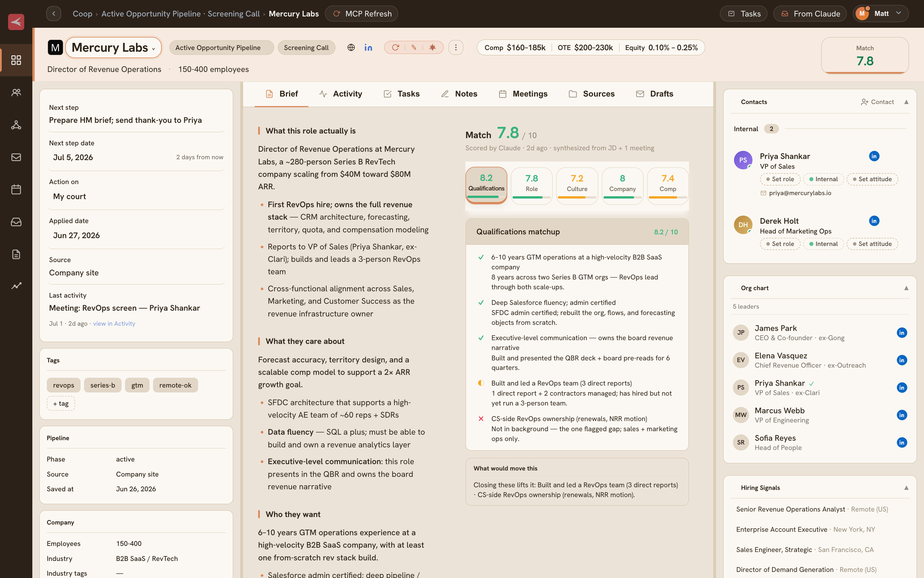This screenshot has height=578, width=924.
Task: Edit the Next step text field
Action: click(136, 121)
